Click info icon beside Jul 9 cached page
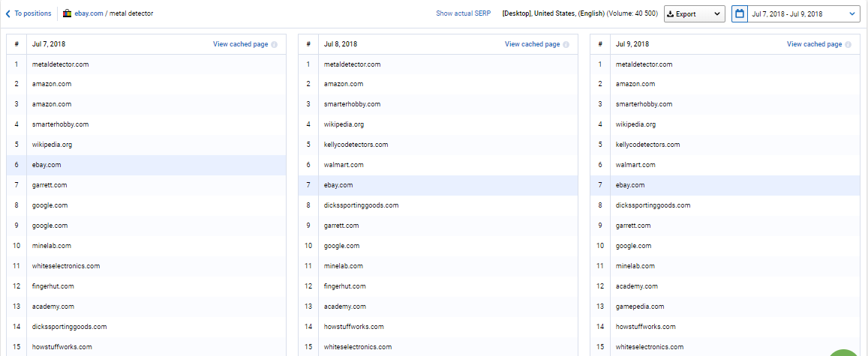This screenshot has height=356, width=868. (848, 45)
